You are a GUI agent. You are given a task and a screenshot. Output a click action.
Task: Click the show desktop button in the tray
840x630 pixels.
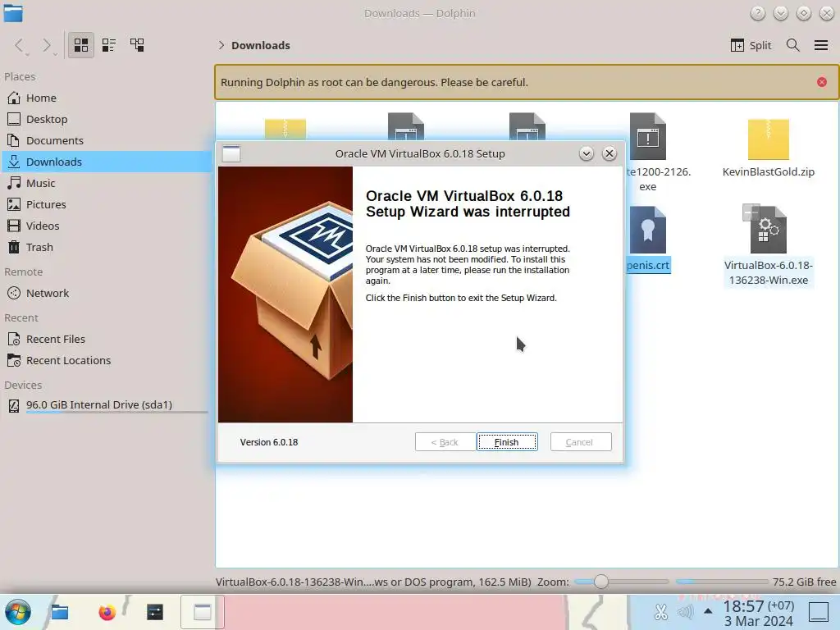click(819, 612)
